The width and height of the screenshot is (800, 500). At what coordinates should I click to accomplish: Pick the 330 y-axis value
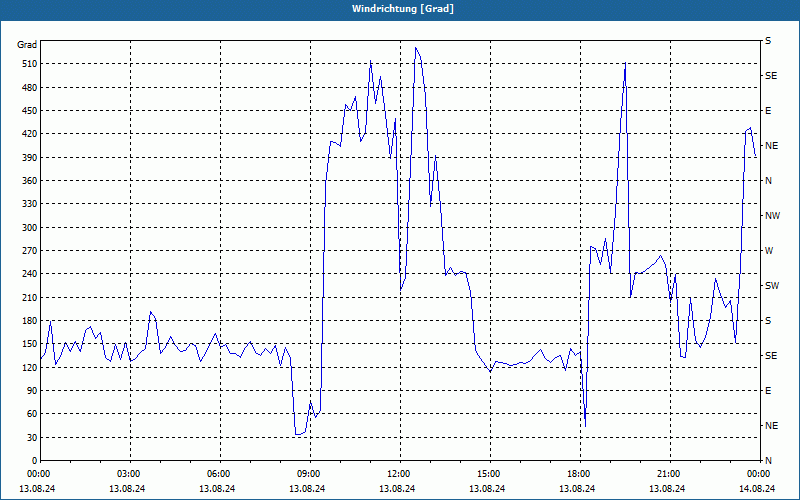(x=30, y=204)
